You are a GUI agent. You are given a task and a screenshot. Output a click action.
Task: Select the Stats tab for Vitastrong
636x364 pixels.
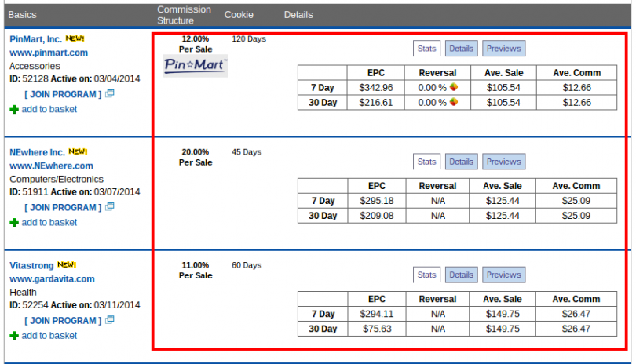tap(426, 275)
